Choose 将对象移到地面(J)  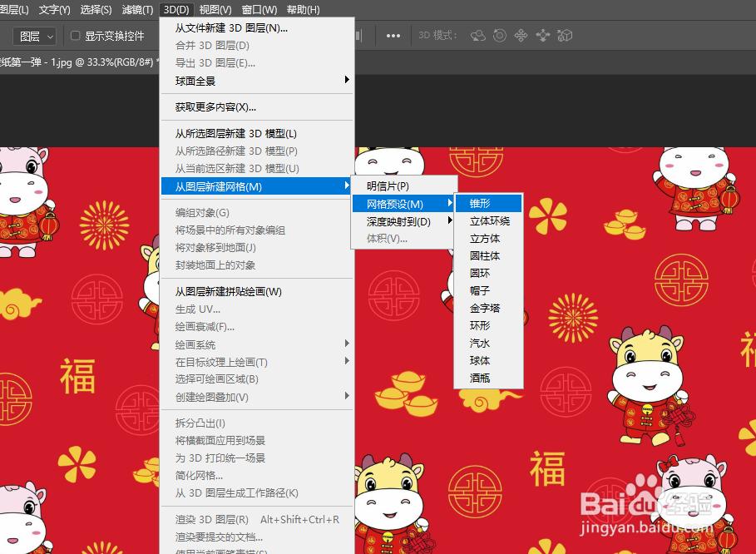click(257, 247)
